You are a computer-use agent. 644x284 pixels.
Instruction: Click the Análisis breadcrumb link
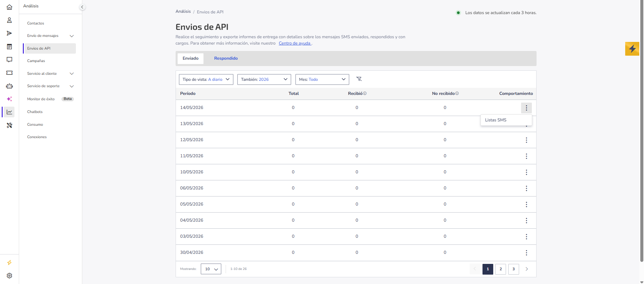[x=183, y=11]
